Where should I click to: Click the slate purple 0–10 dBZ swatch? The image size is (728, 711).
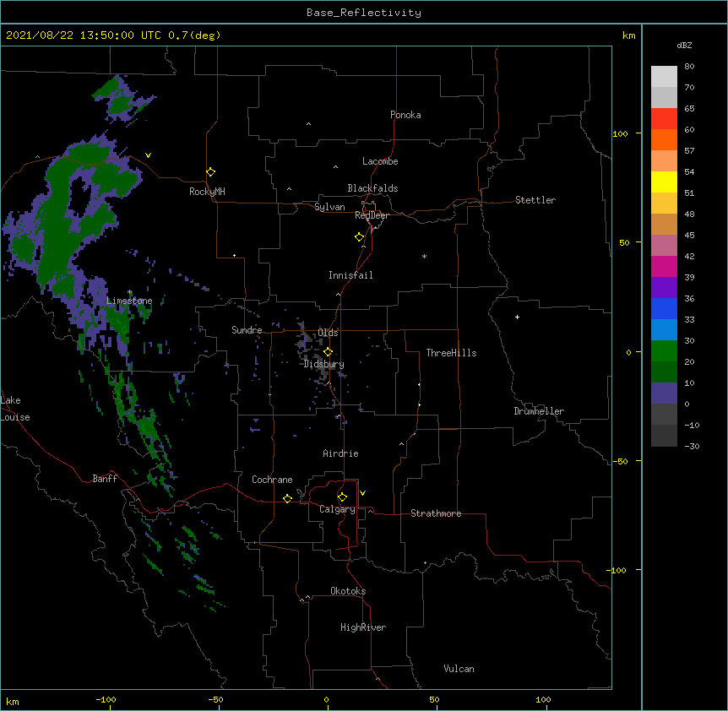(664, 393)
